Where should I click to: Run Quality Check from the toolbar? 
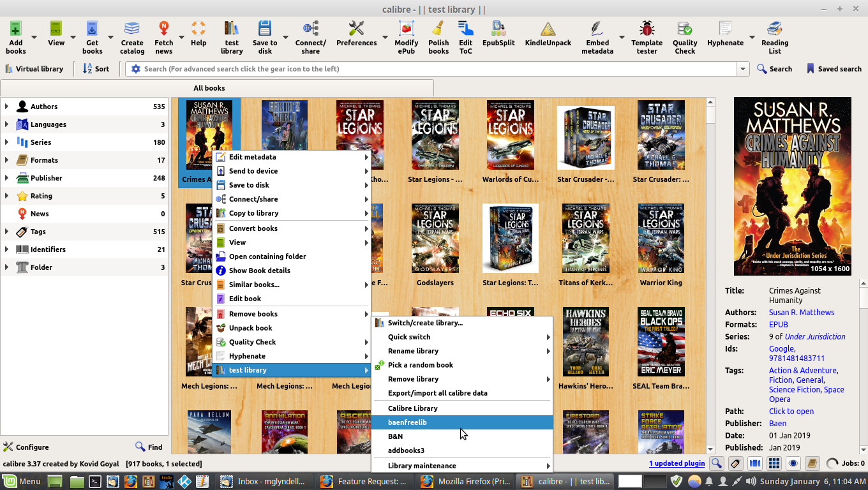685,37
